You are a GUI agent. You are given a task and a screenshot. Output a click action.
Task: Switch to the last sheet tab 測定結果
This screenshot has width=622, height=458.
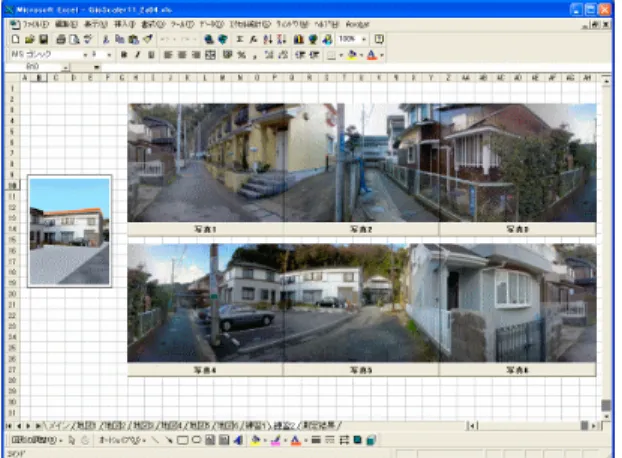[x=319, y=425]
